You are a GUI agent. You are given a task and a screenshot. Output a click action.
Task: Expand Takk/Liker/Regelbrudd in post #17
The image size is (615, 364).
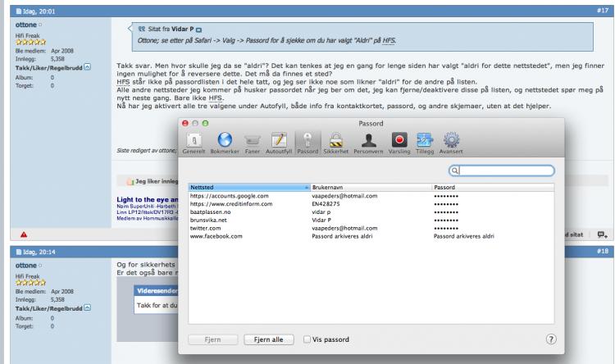coord(88,67)
